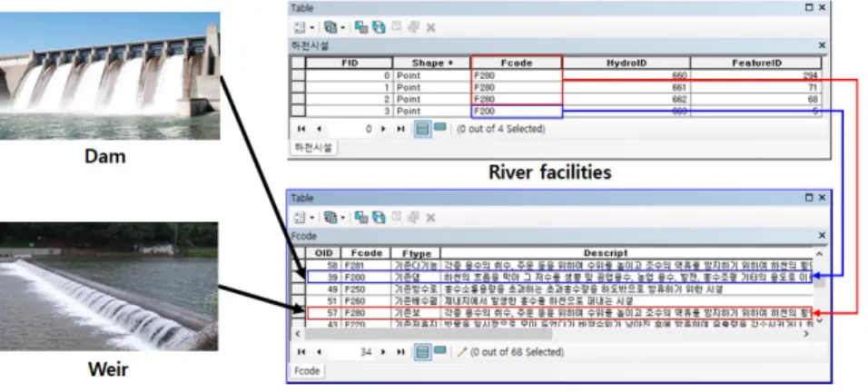Click the Dam photo thumbnail

[x=110, y=75]
